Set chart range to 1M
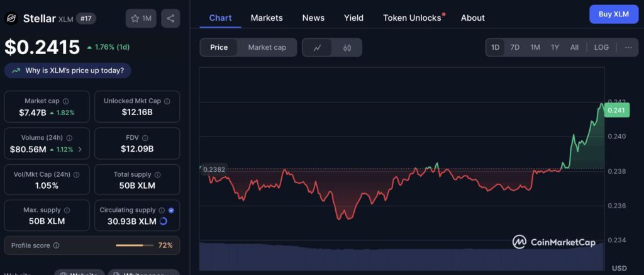The width and height of the screenshot is (644, 275). click(535, 47)
